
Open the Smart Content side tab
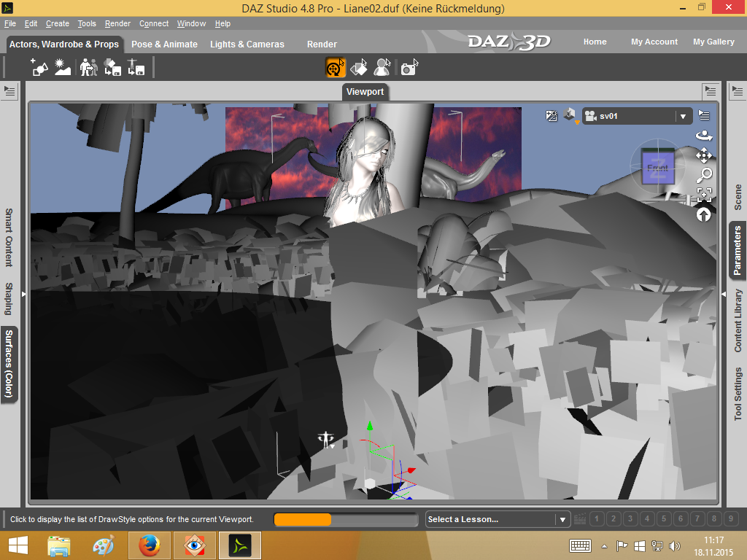click(x=9, y=237)
